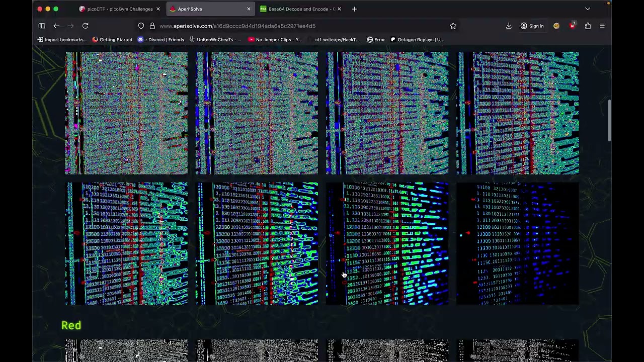Open fourth thumbnail in top image row
Screen dimensions: 644x362
(518, 113)
